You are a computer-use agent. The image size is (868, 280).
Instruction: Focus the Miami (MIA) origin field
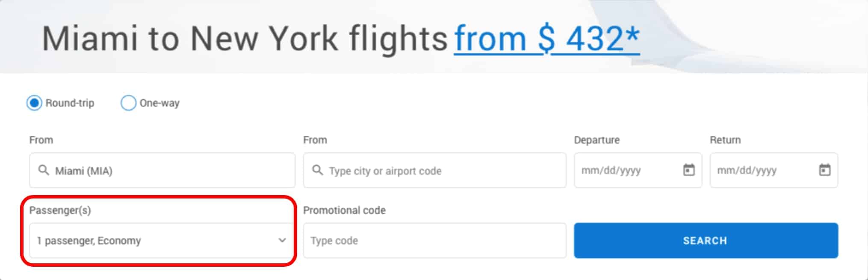point(162,170)
